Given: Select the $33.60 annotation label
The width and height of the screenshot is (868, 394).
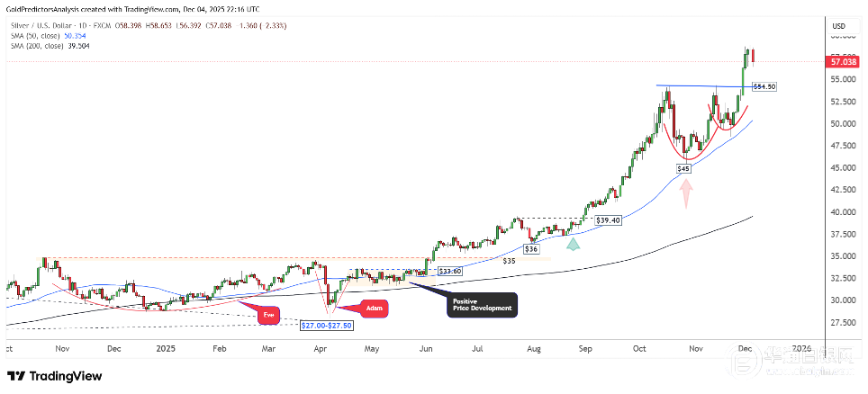Looking at the screenshot, I should pyautogui.click(x=448, y=270).
